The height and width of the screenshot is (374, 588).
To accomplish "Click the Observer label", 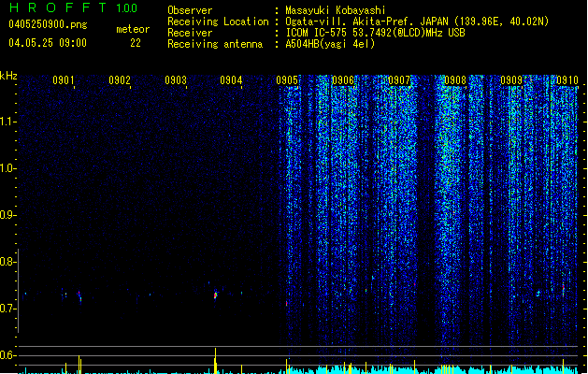I will coord(190,10).
